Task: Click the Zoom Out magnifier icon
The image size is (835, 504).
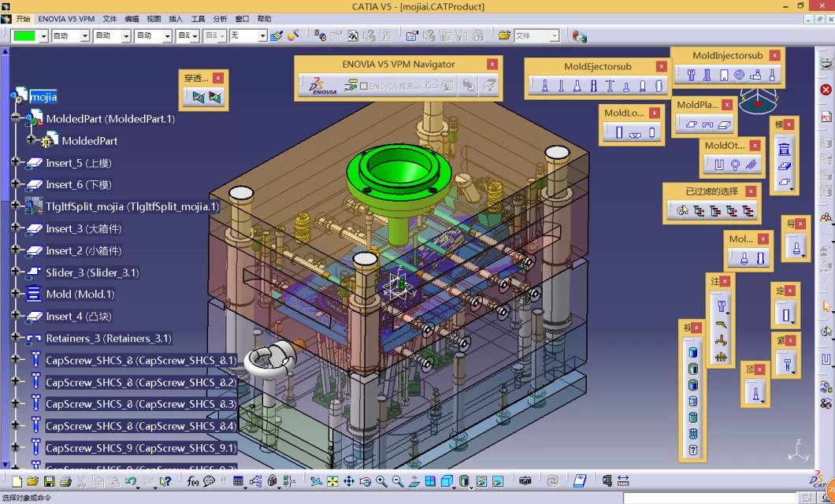Action: (398, 482)
